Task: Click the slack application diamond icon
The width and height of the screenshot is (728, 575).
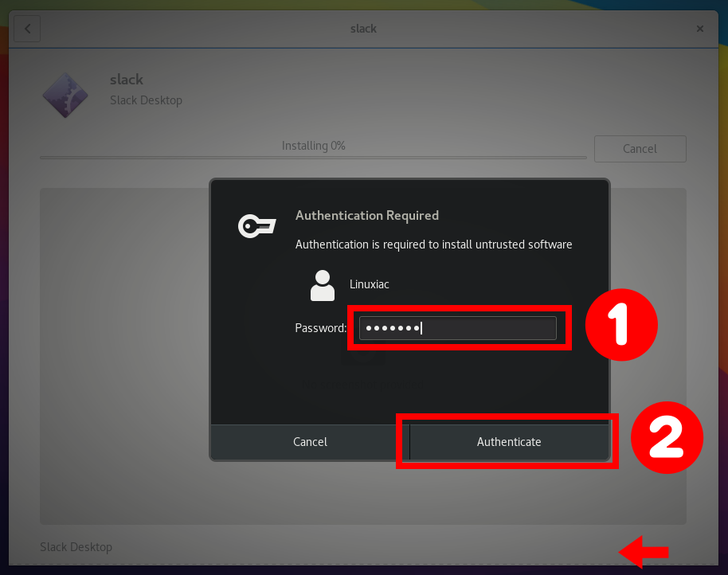Action: point(65,95)
